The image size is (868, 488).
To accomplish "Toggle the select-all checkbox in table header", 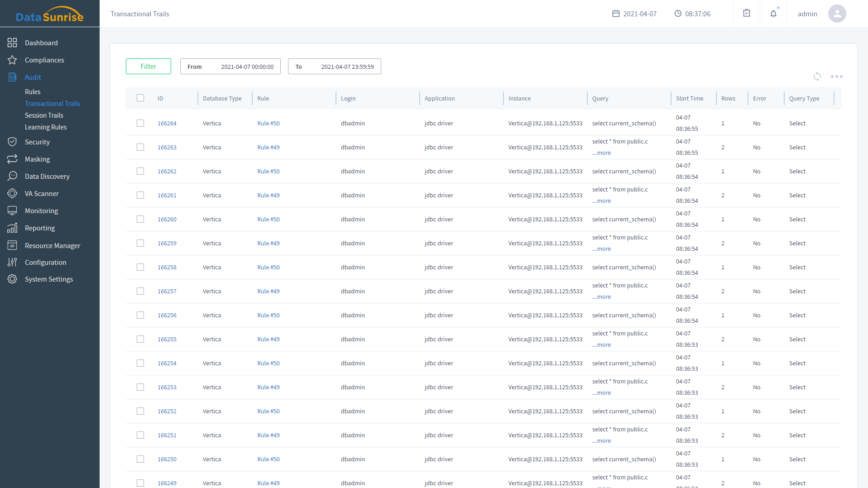I will (x=140, y=98).
